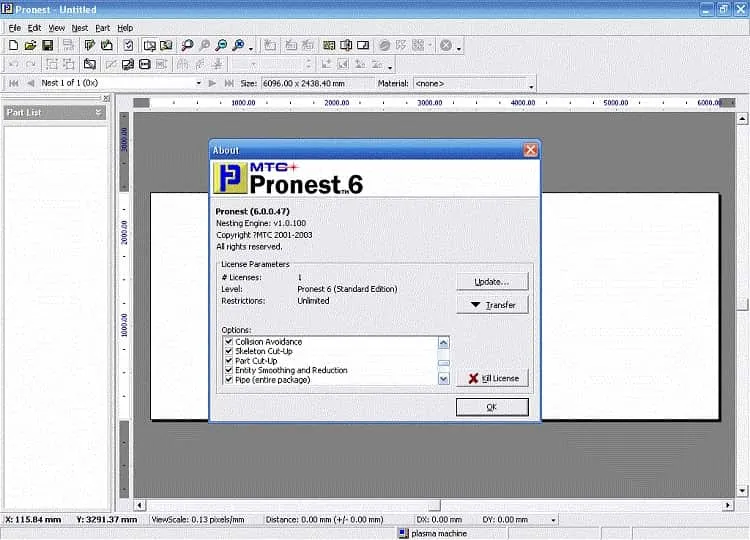Open the Nest menu
Image resolution: width=750 pixels, height=540 pixels.
(x=79, y=28)
